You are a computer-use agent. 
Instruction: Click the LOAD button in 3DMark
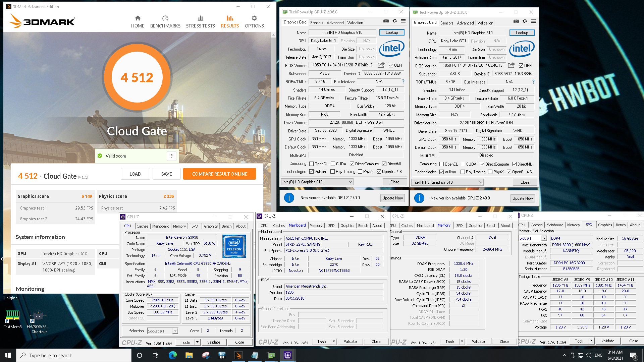[x=135, y=174]
